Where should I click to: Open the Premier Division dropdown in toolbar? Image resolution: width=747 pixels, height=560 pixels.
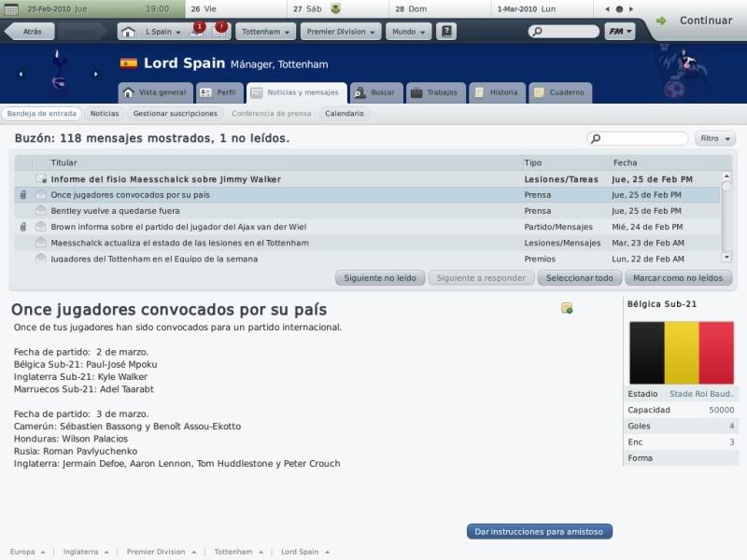click(x=341, y=32)
